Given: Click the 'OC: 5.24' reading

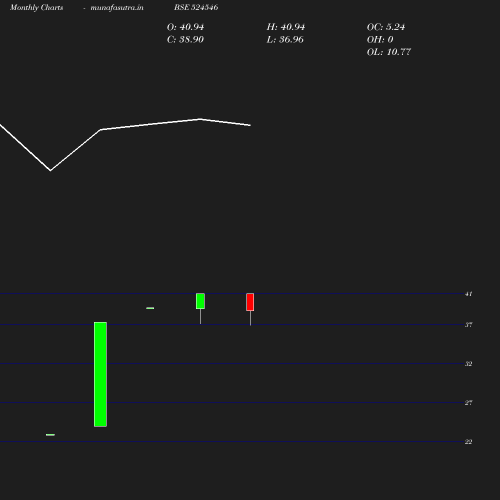Looking at the screenshot, I should coord(386,27).
